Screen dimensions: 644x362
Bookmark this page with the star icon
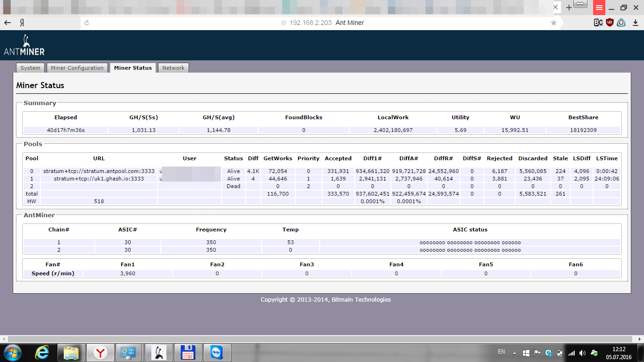click(x=553, y=23)
